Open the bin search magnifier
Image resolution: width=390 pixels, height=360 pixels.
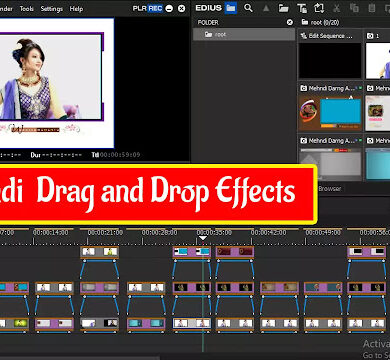click(x=248, y=8)
